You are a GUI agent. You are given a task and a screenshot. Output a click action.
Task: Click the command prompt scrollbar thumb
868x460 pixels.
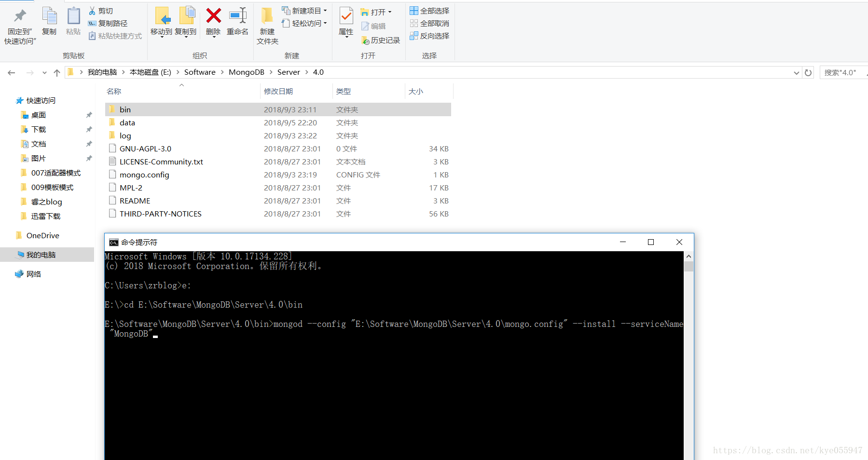[689, 266]
